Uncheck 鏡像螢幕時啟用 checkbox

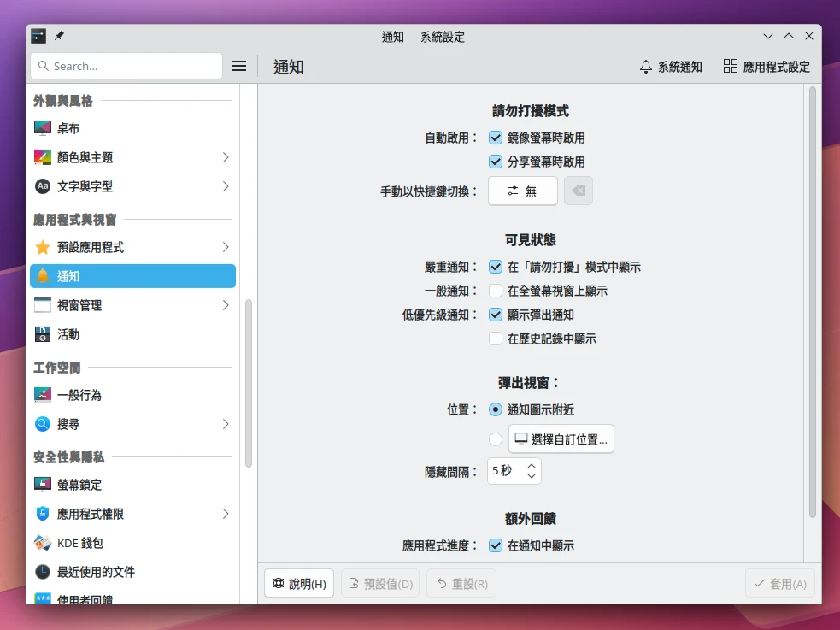496,138
